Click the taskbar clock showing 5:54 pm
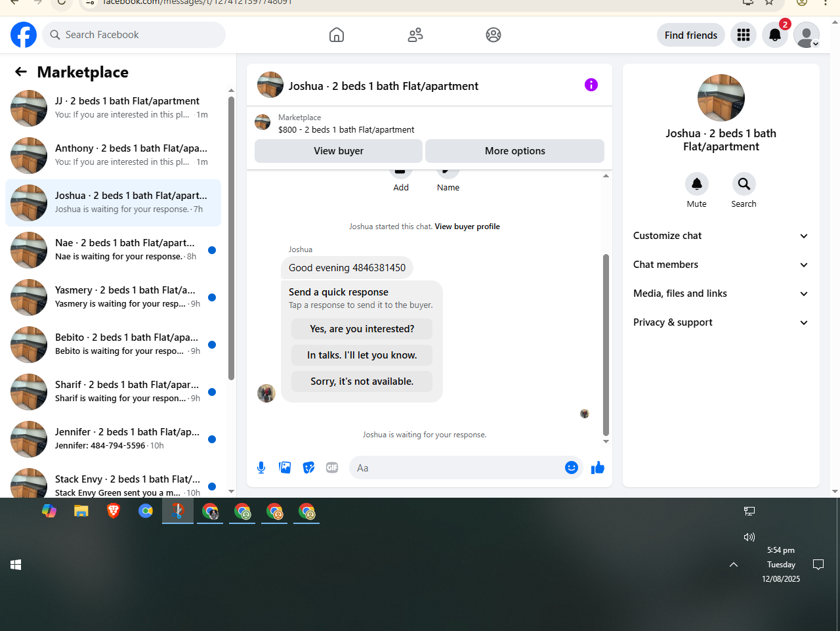The width and height of the screenshot is (840, 631). point(781,565)
